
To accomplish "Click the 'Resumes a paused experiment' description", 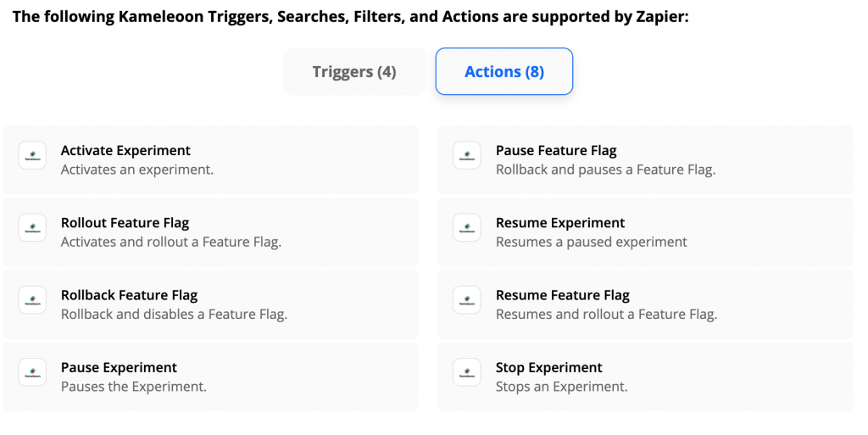I will click(592, 243).
